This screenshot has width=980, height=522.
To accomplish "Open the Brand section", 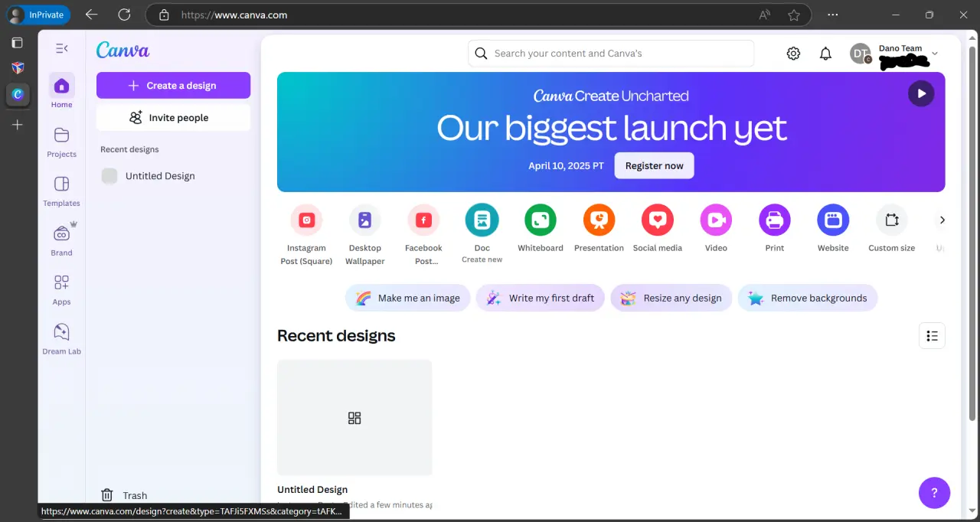I will point(62,240).
